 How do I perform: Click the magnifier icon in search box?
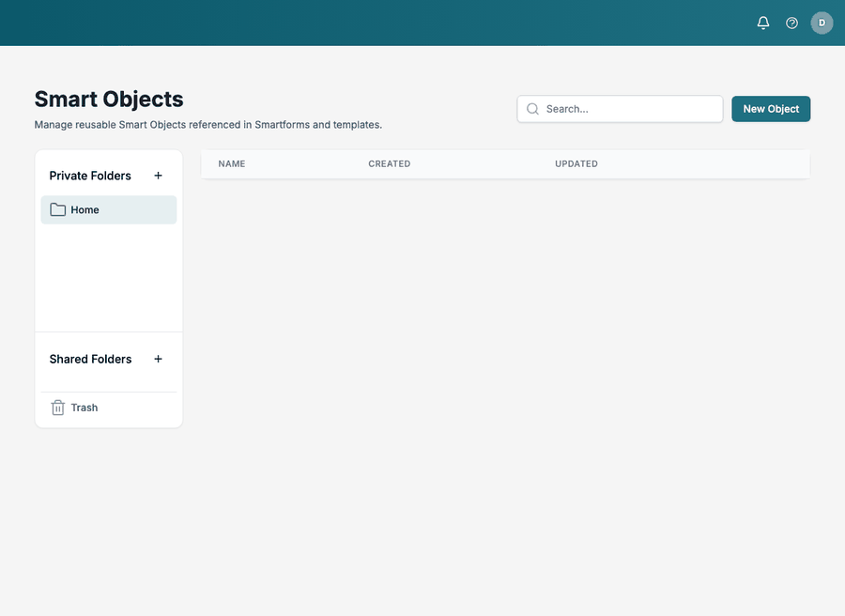(x=533, y=109)
